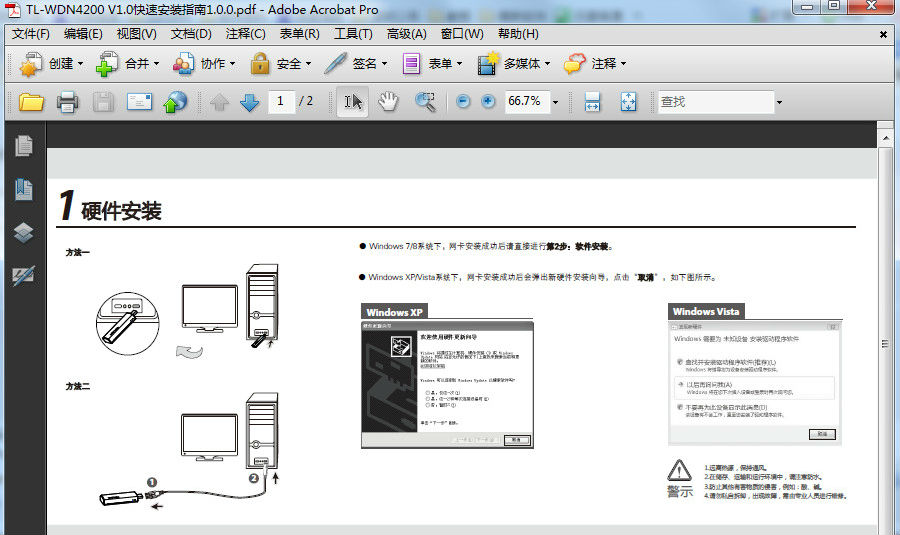Open the 高级(A) menu
900x535 pixels.
pyautogui.click(x=407, y=34)
